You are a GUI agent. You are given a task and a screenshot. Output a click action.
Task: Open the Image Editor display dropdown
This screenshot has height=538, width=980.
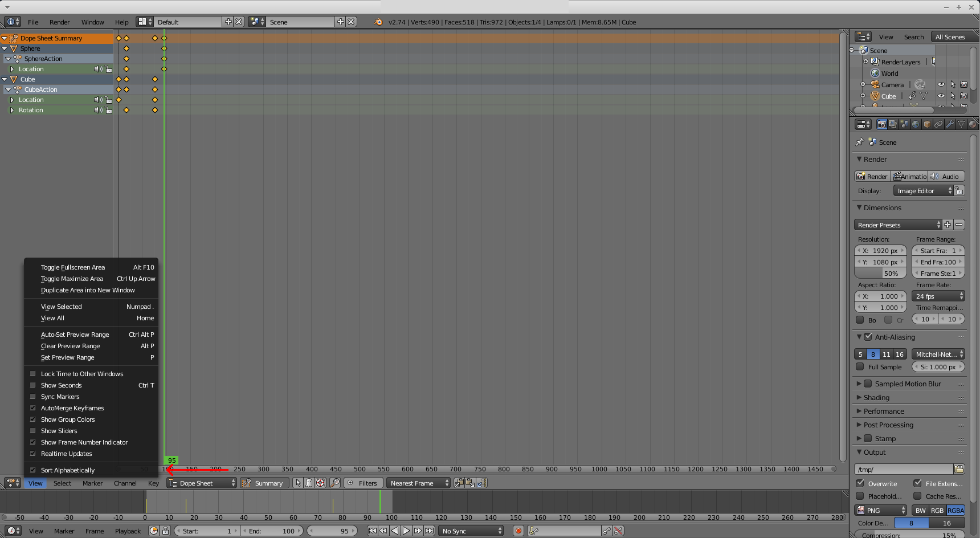[x=923, y=191]
